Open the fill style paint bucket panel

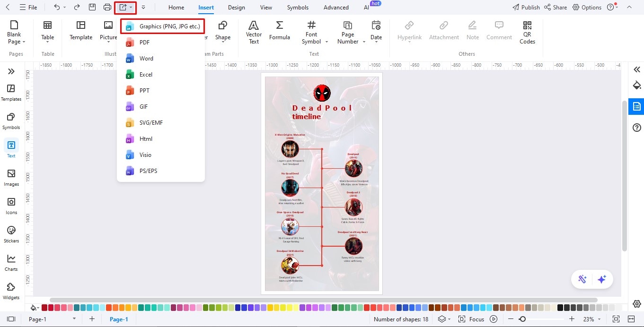pyautogui.click(x=637, y=86)
